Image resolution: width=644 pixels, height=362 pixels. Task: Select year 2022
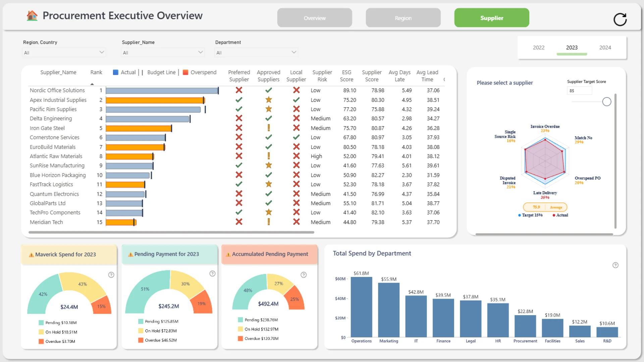pyautogui.click(x=539, y=48)
